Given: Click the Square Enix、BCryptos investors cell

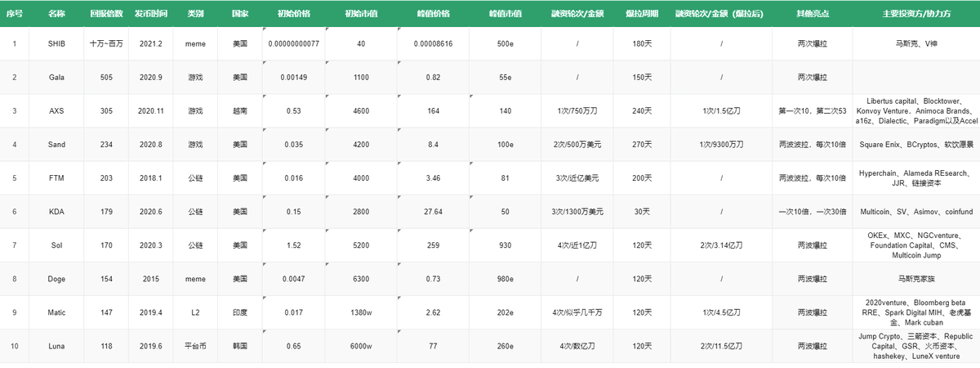Looking at the screenshot, I should [x=916, y=144].
